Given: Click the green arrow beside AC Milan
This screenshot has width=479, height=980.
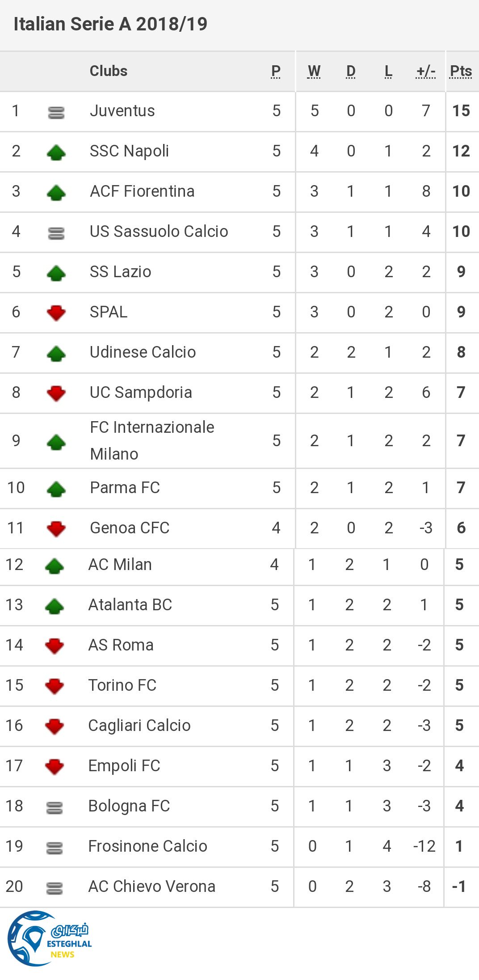Looking at the screenshot, I should (x=55, y=566).
